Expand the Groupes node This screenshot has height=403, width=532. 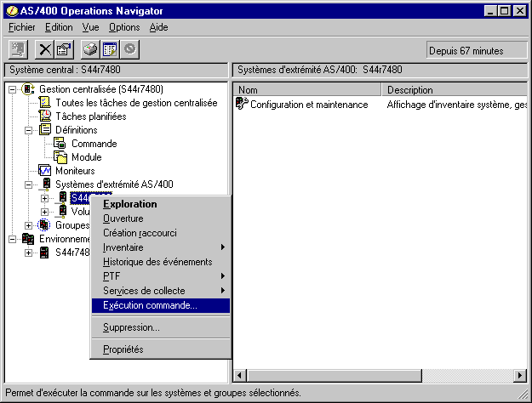click(x=28, y=225)
